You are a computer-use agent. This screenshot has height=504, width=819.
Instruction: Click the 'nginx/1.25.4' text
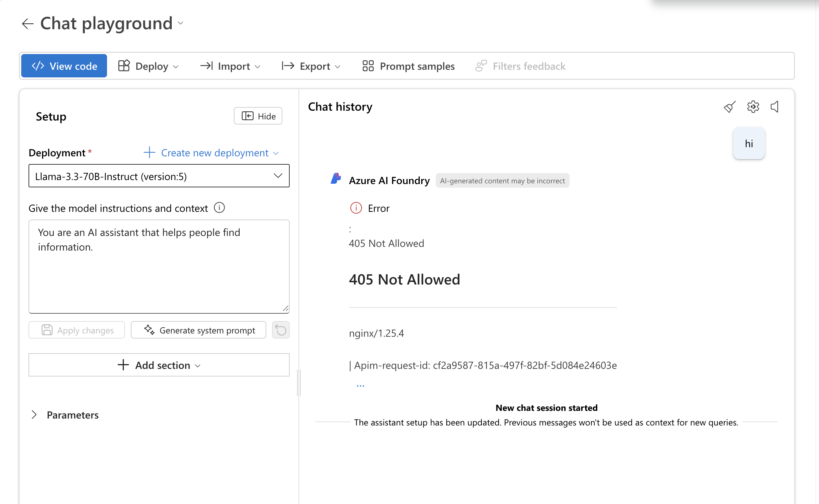[377, 333]
